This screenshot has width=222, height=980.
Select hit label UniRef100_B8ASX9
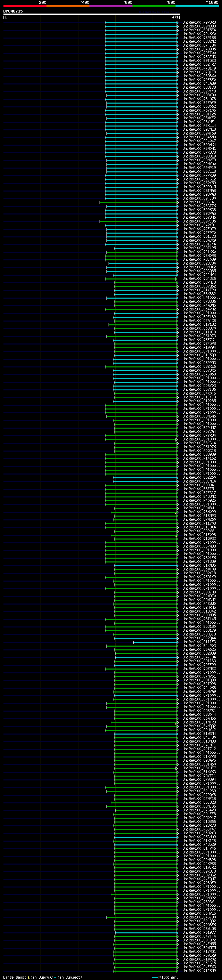(x=199, y=241)
